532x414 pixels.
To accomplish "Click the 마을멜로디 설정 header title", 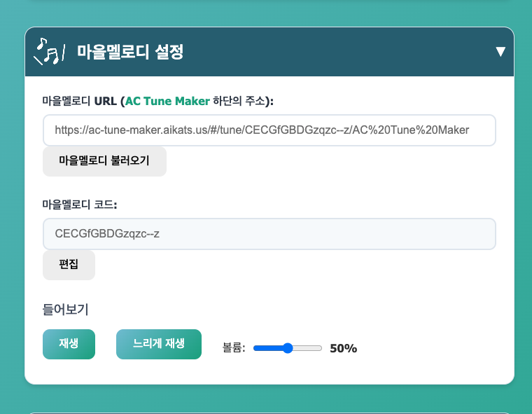I will pyautogui.click(x=130, y=52).
